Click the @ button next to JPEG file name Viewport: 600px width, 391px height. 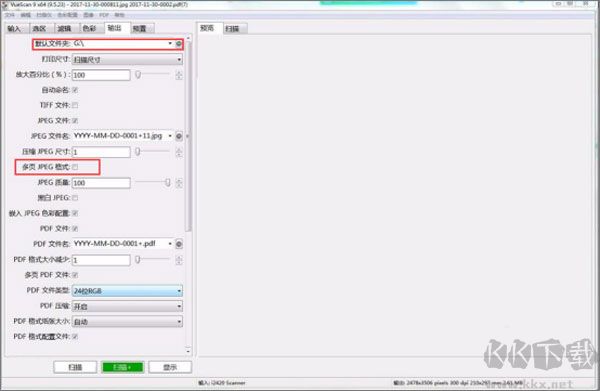point(179,136)
